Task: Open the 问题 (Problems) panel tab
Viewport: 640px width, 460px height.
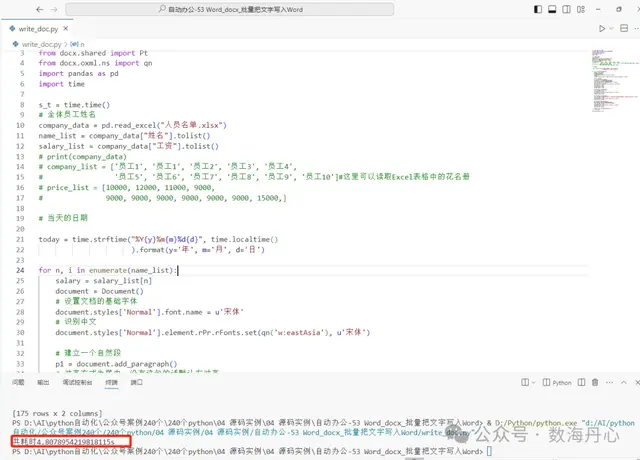Action: point(18,382)
